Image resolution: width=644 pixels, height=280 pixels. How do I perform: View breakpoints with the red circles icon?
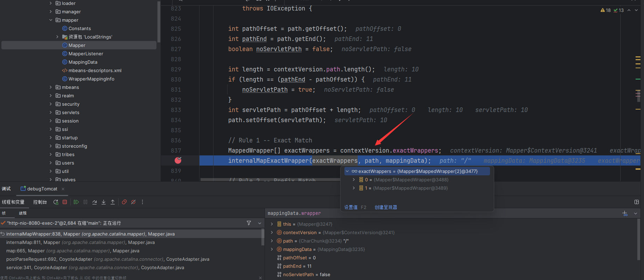pyautogui.click(x=124, y=202)
